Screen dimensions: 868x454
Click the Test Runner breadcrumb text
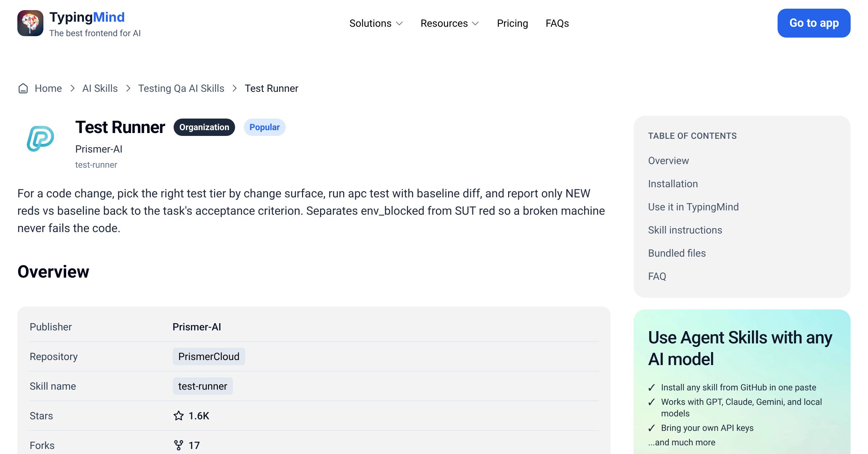[272, 89]
